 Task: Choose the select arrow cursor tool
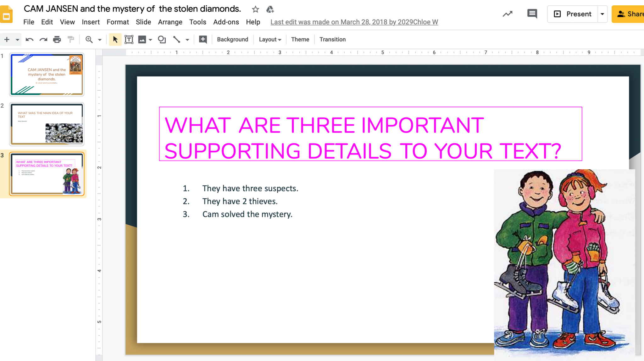(x=115, y=39)
